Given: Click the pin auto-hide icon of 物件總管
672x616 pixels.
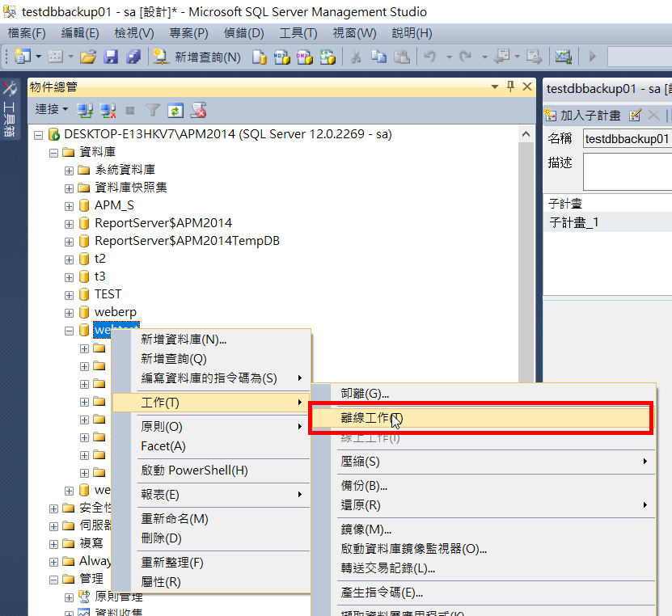Looking at the screenshot, I should coord(510,87).
